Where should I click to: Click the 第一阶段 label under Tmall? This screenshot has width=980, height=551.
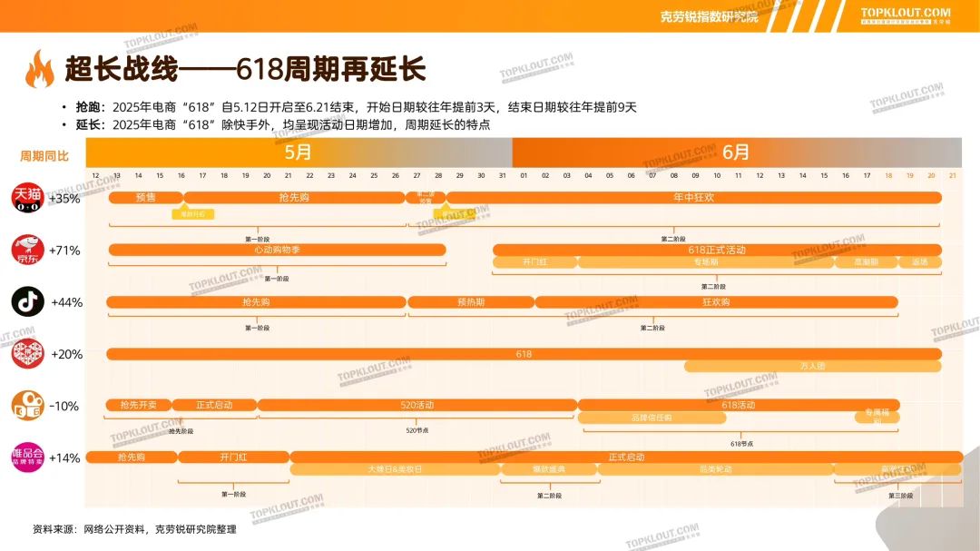258,239
